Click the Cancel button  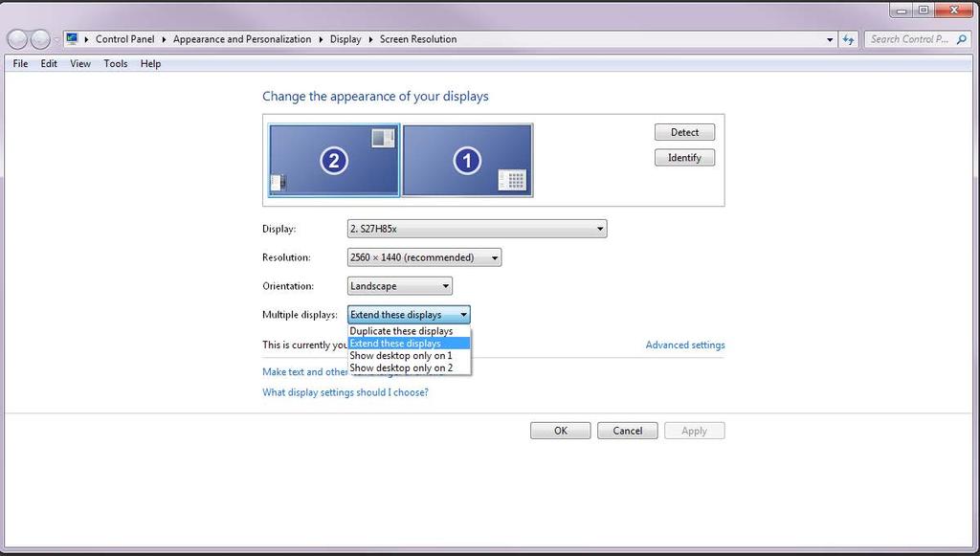tap(628, 431)
